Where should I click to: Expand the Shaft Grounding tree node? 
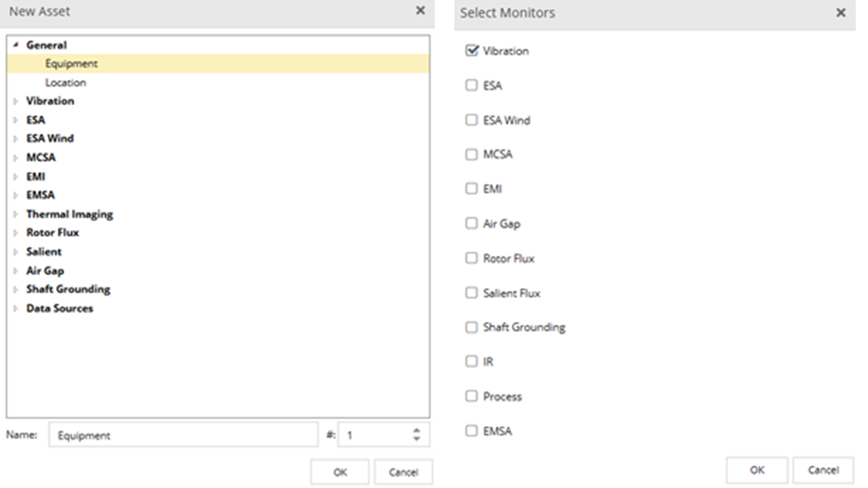pyautogui.click(x=16, y=289)
